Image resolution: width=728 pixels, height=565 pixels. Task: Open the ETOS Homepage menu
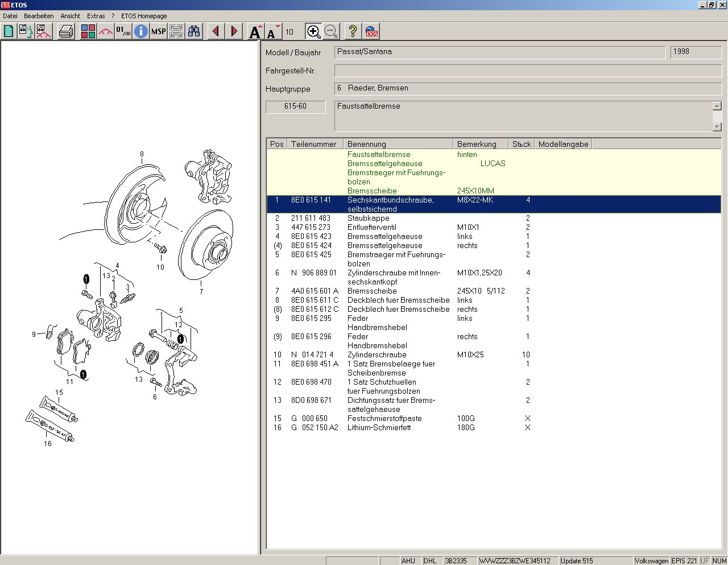tap(144, 16)
